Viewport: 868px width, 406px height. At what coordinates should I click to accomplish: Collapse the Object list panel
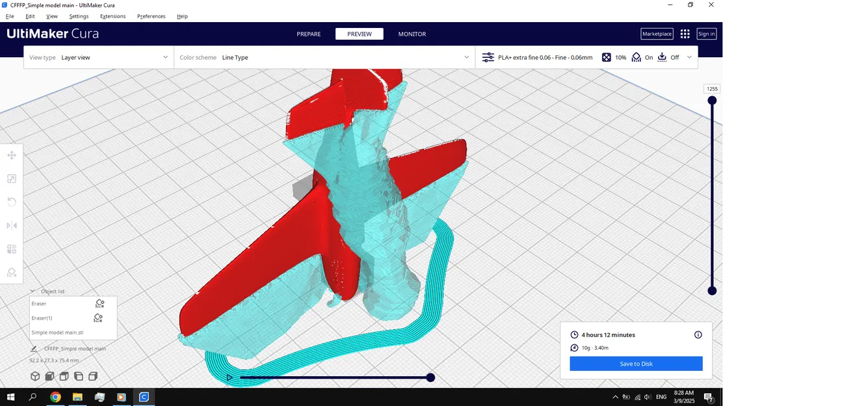pyautogui.click(x=33, y=291)
